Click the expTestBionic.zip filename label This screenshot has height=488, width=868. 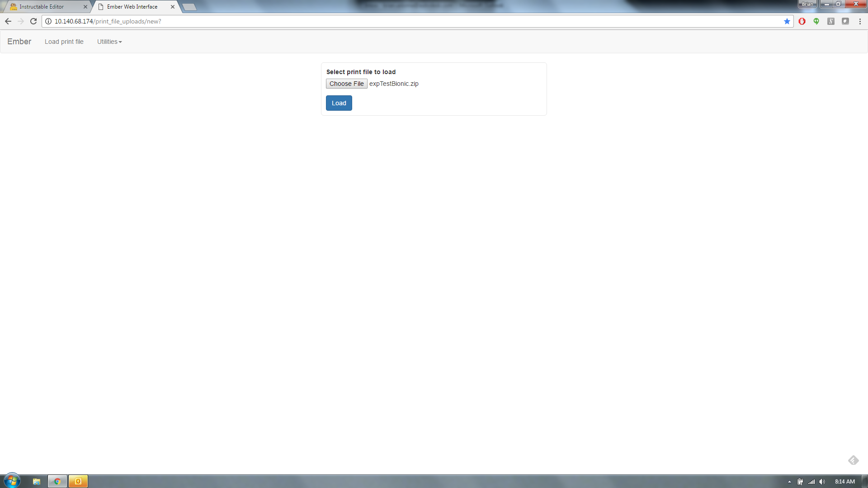(393, 84)
